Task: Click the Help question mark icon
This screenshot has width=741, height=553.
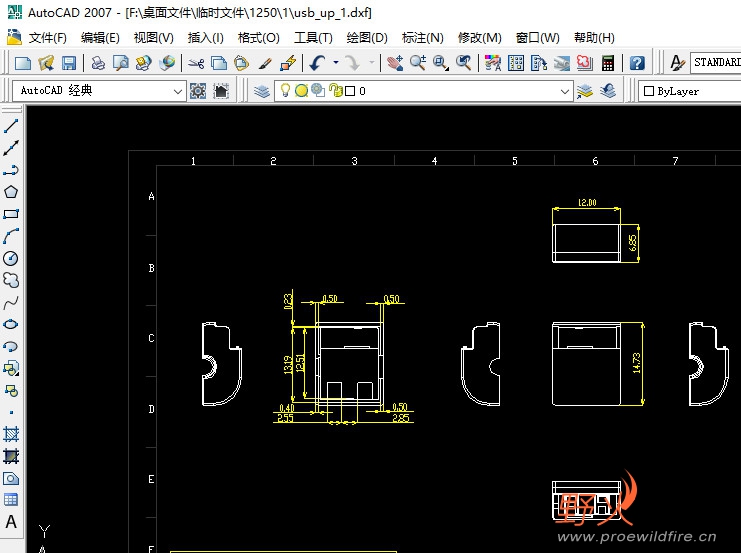Action: pyautogui.click(x=637, y=62)
